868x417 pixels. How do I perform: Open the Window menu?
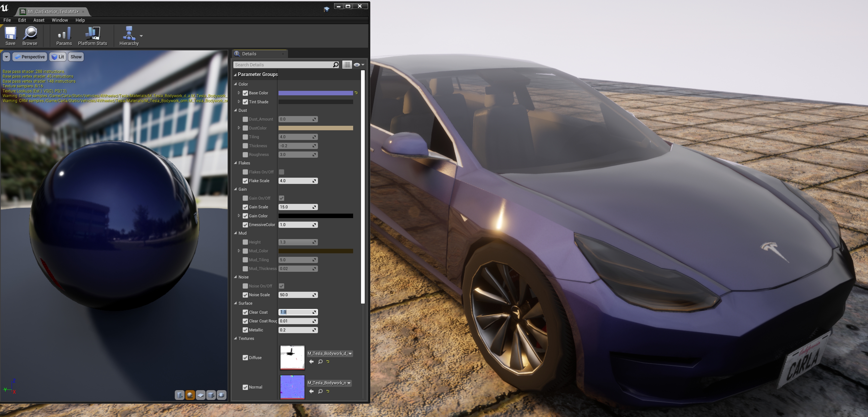click(x=60, y=20)
